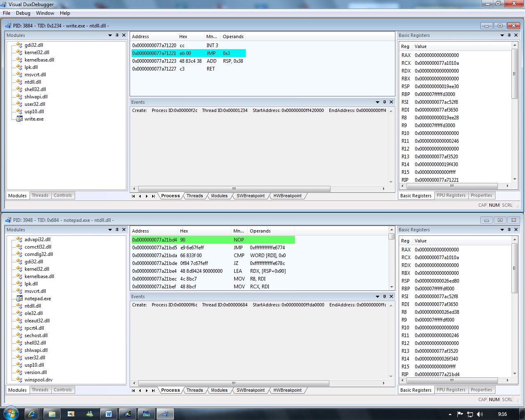This screenshot has width=525, height=420.
Task: Open the Basic Registers dropdown in notepad window
Action: [502, 230]
